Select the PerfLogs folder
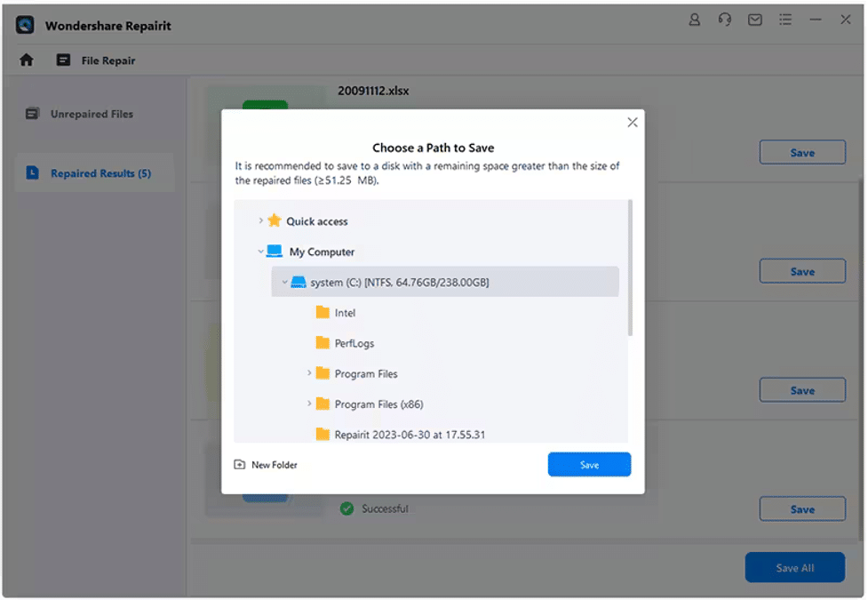The height and width of the screenshot is (600, 868). click(x=354, y=343)
